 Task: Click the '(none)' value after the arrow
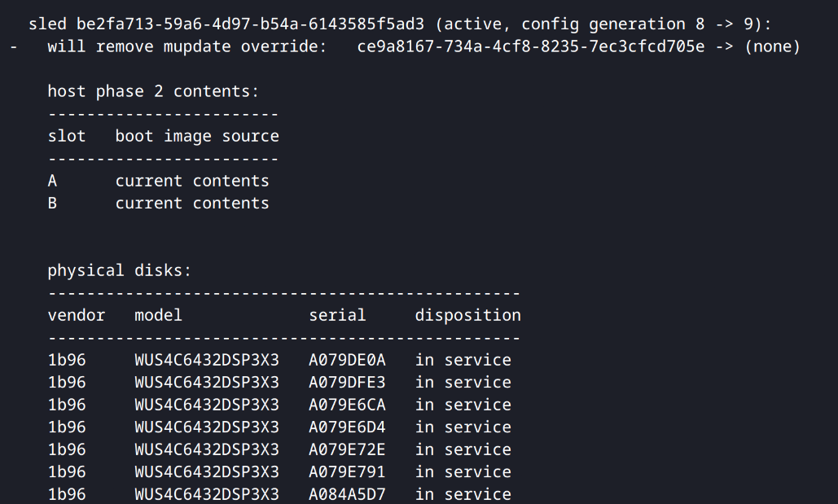[x=772, y=46]
